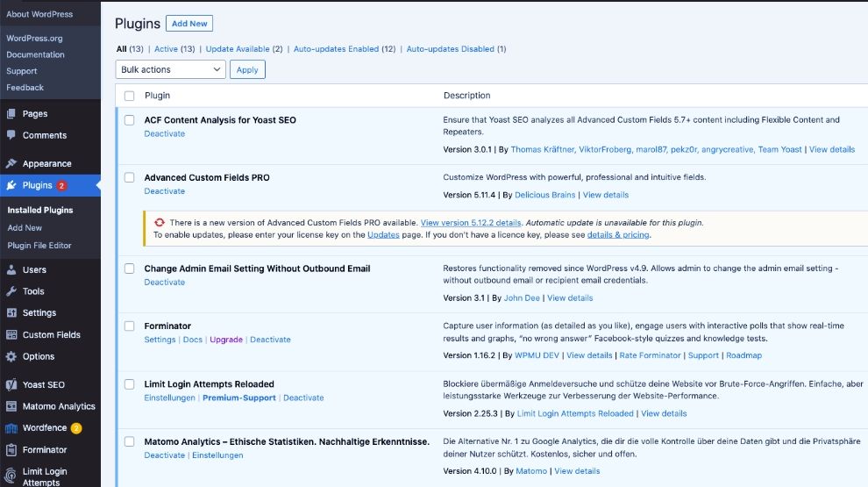Viewport: 868px width, 487px height.
Task: Click the Users person icon
Action: [x=11, y=269]
